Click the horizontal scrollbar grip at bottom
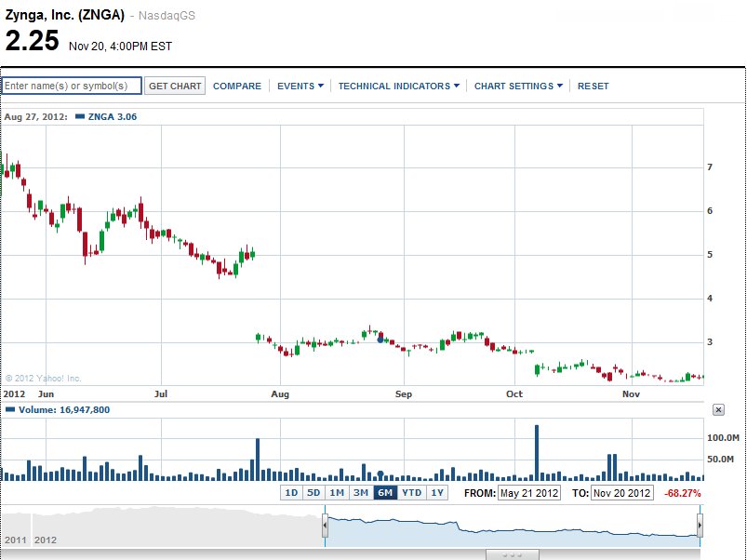The height and width of the screenshot is (560, 747). (513, 555)
